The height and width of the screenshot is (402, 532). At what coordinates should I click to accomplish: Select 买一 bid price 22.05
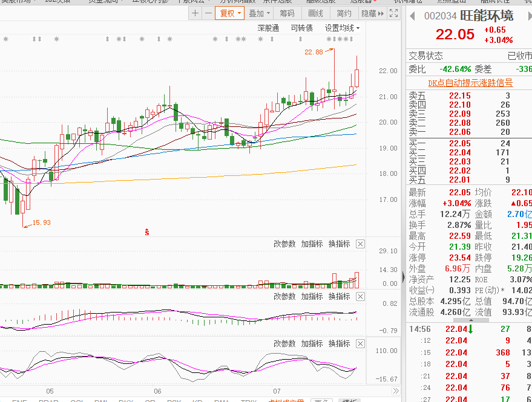point(460,143)
